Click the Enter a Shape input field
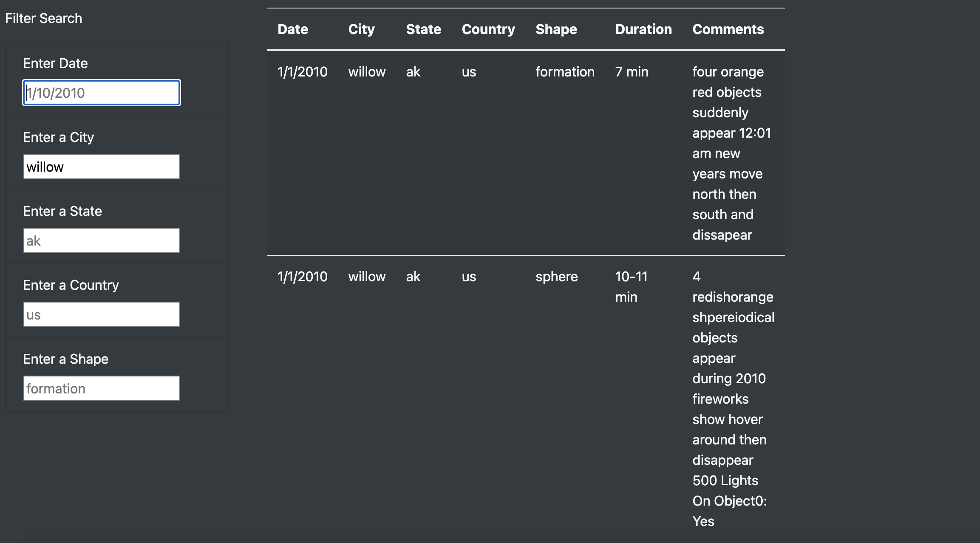 click(101, 388)
